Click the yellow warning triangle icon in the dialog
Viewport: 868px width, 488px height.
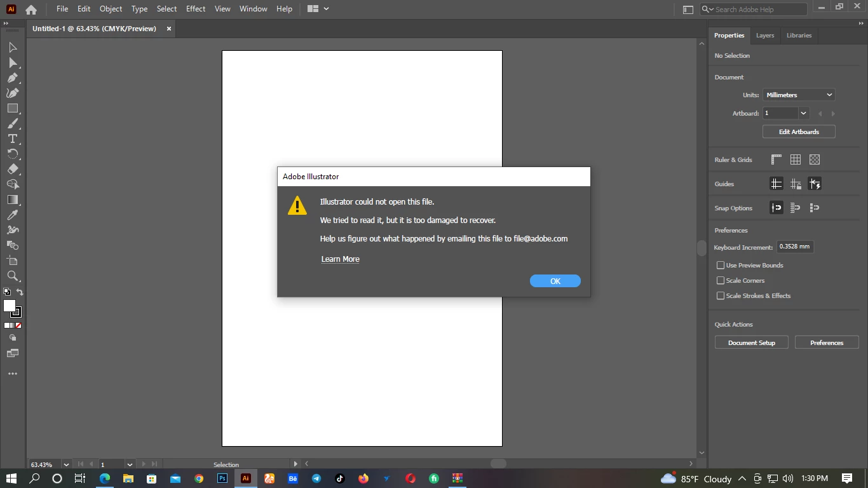297,206
